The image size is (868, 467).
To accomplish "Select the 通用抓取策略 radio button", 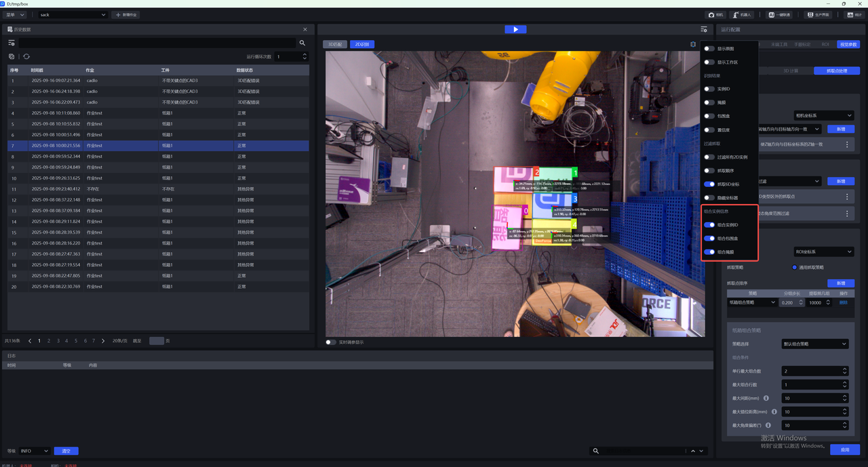I will (x=795, y=267).
